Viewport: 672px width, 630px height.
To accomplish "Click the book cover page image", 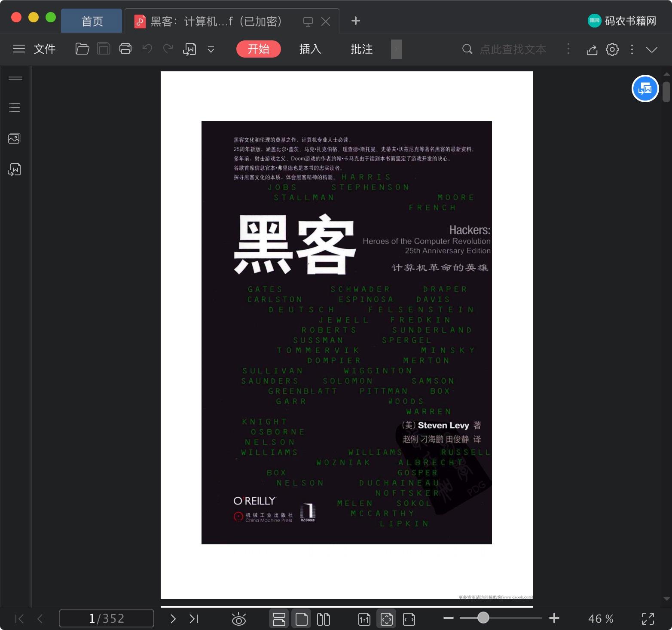I will (347, 333).
